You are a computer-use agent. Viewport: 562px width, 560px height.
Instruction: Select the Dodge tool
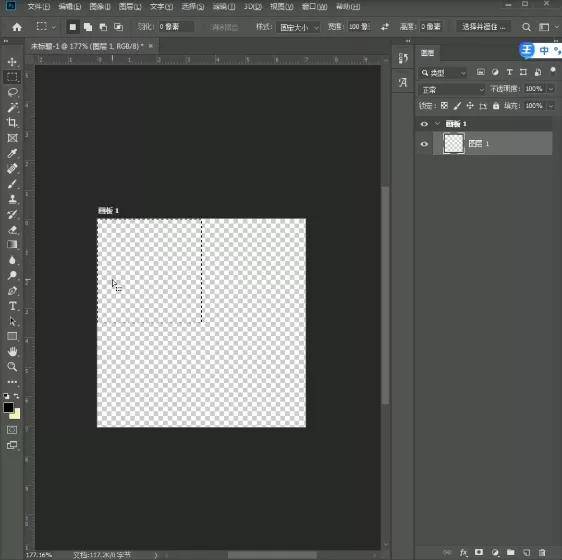point(12,275)
